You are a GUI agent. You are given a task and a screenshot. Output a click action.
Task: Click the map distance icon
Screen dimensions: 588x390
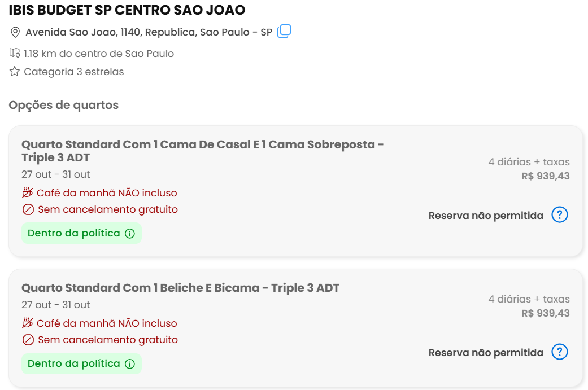tap(15, 53)
